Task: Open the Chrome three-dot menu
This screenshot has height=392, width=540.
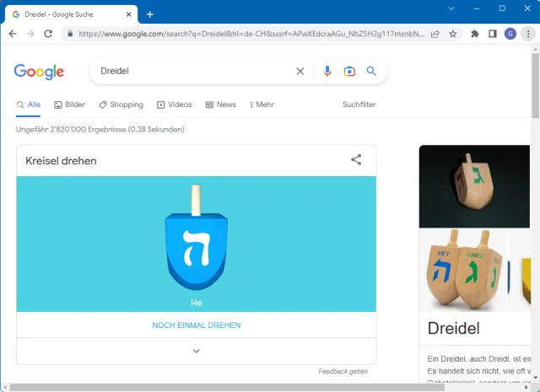Action: point(528,34)
